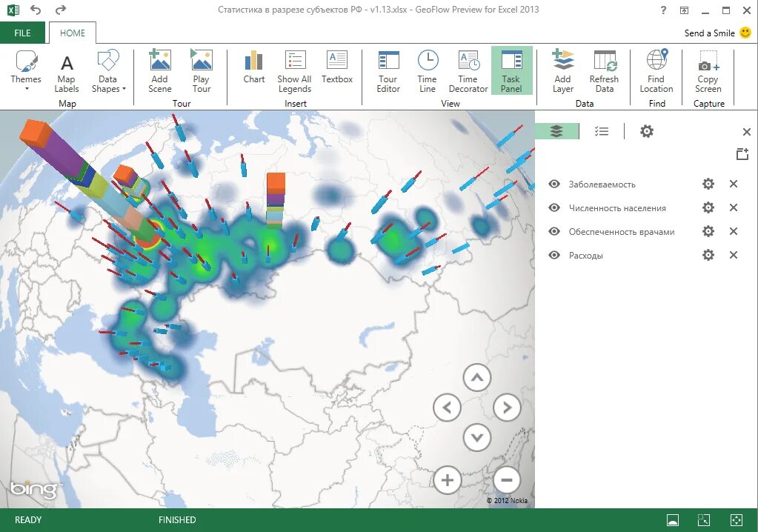Hide the Заболеваемость layer
The image size is (758, 532).
click(x=554, y=184)
